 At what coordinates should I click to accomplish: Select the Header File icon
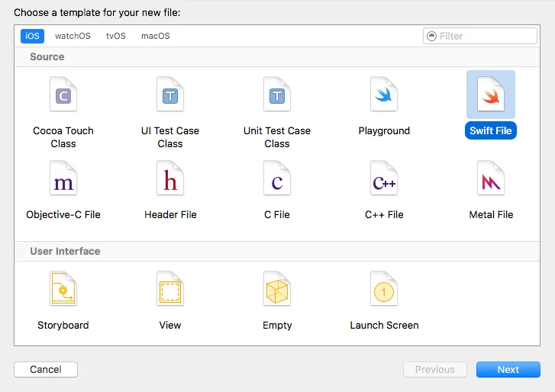[x=170, y=178]
